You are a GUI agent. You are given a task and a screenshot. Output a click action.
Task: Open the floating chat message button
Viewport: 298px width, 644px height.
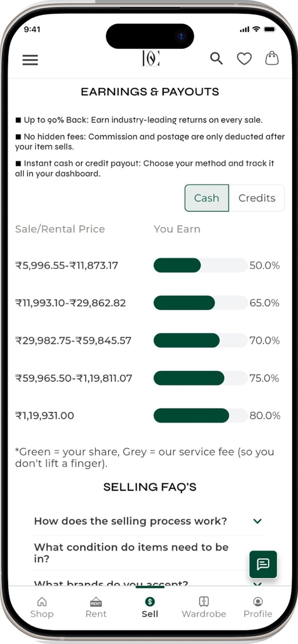[x=263, y=564]
